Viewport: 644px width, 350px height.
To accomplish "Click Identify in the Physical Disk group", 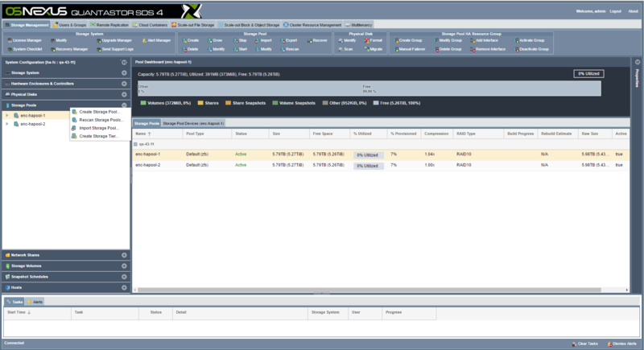I will coord(347,40).
